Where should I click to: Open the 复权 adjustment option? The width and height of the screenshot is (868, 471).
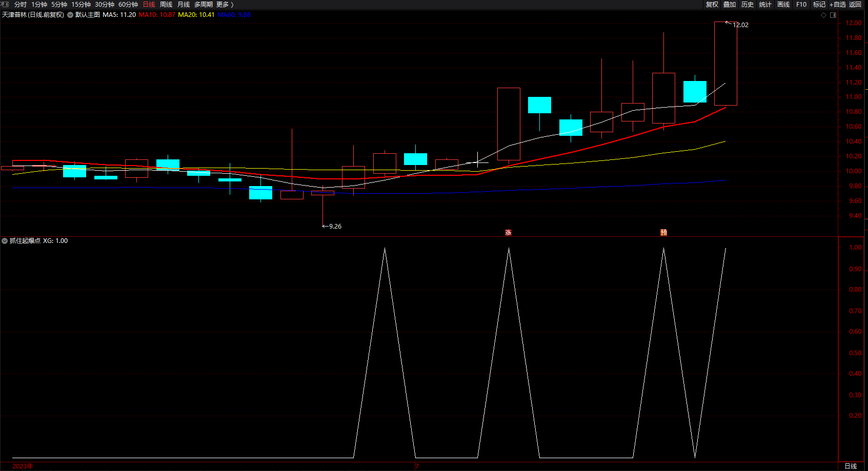pos(712,5)
